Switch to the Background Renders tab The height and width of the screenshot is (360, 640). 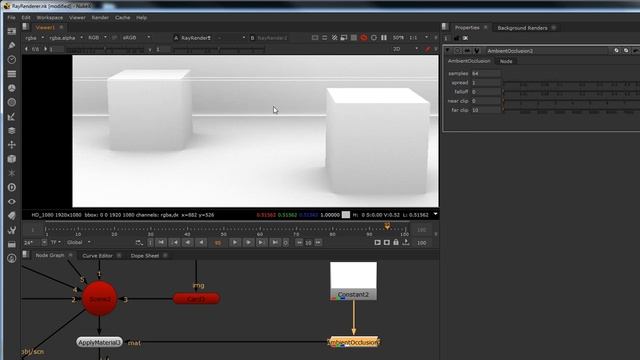click(x=522, y=28)
